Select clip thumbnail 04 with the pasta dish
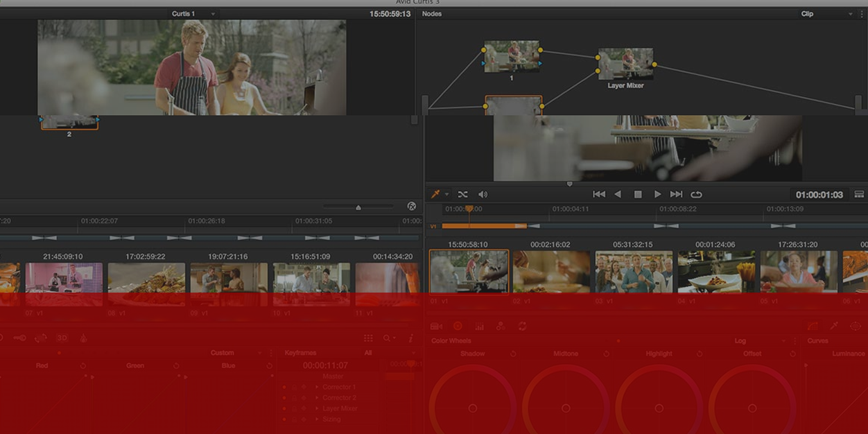The image size is (868, 434). 716,272
